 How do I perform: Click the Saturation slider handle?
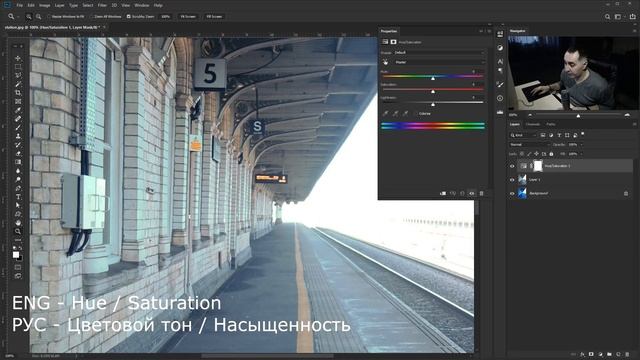click(x=433, y=91)
